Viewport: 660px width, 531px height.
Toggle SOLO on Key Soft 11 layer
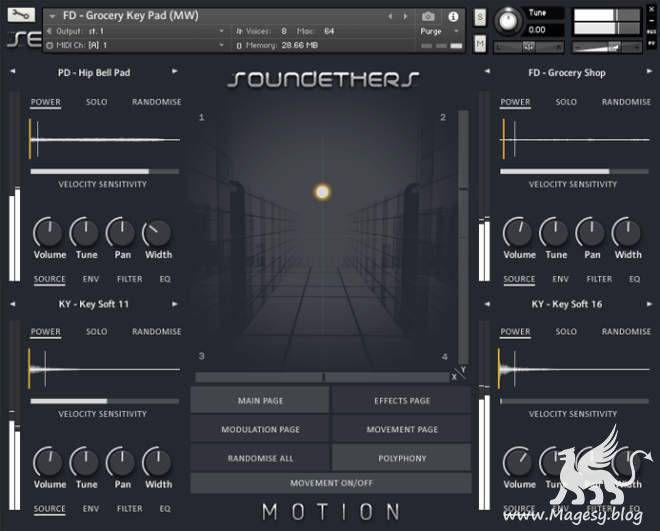point(96,332)
